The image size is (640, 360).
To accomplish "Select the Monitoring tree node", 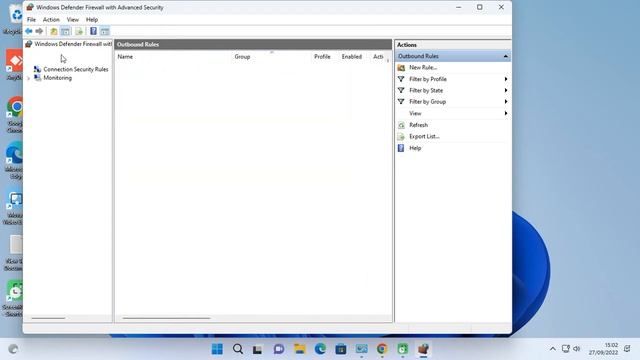I will click(58, 78).
